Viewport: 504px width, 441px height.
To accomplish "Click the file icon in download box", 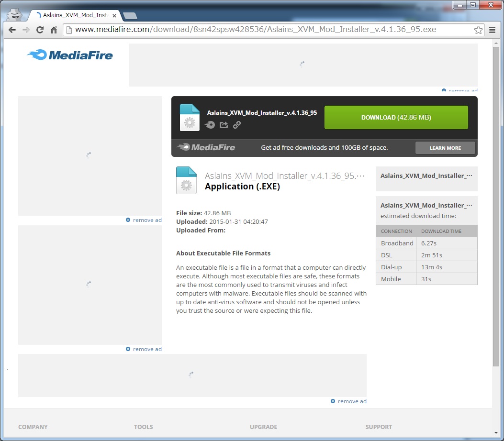I will pos(190,118).
